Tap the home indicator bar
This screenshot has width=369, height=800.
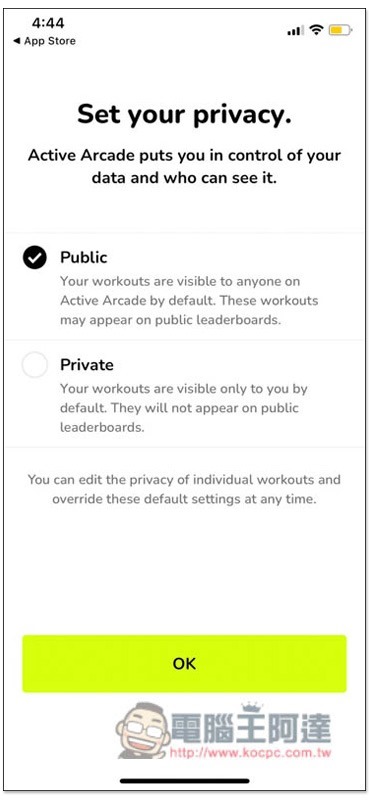[184, 781]
